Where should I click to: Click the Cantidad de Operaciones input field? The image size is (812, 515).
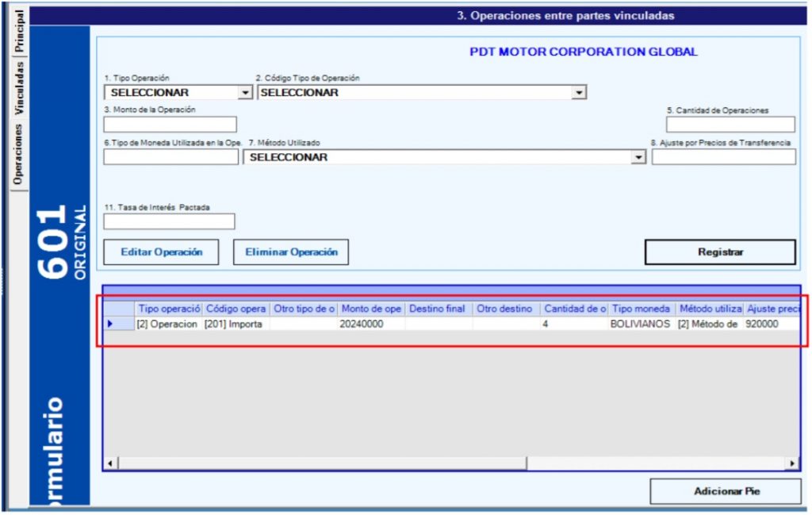click(x=730, y=125)
